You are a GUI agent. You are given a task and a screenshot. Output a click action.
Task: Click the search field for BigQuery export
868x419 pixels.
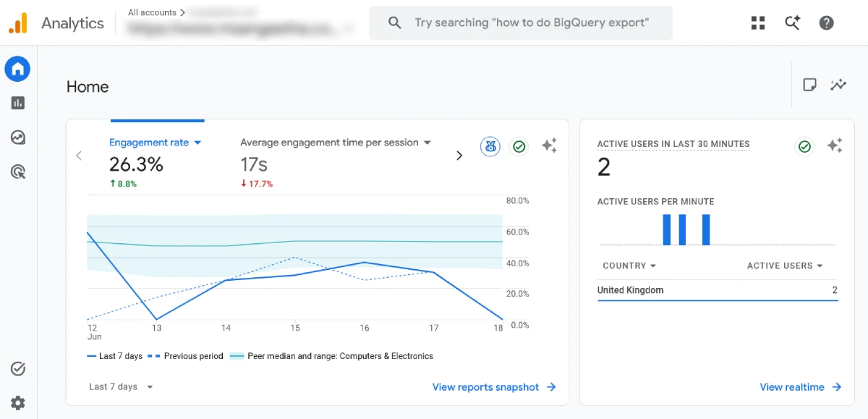click(x=521, y=22)
